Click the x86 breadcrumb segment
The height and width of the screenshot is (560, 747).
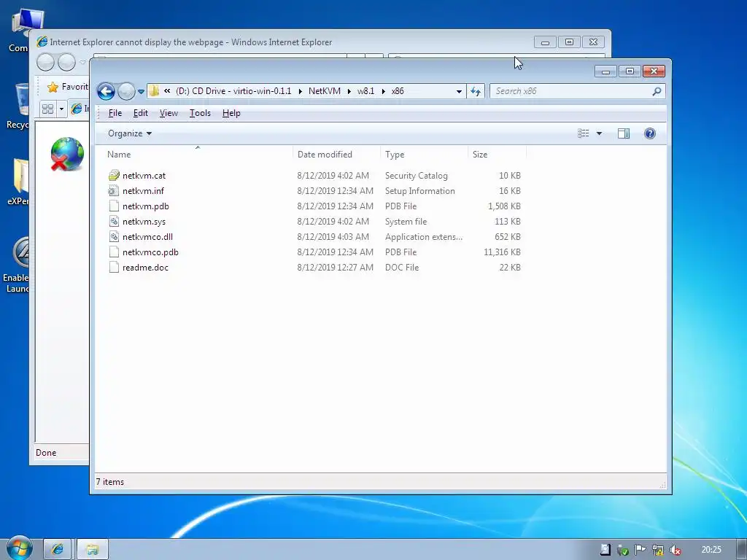pyautogui.click(x=398, y=91)
